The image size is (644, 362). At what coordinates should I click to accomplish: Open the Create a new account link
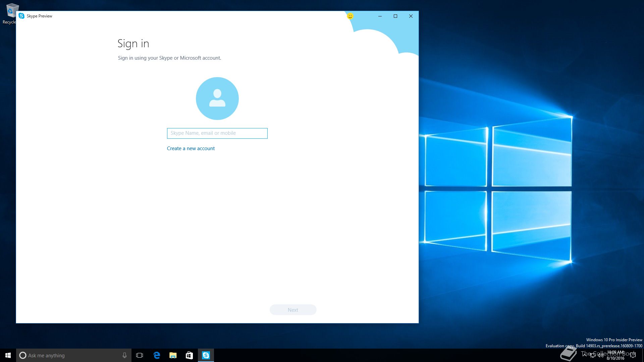pyautogui.click(x=191, y=148)
